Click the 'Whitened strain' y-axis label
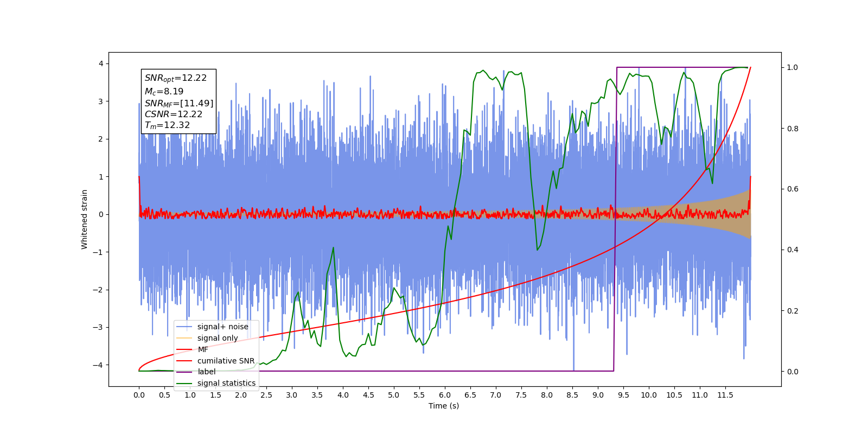Image resolution: width=868 pixels, height=434 pixels. pos(85,219)
